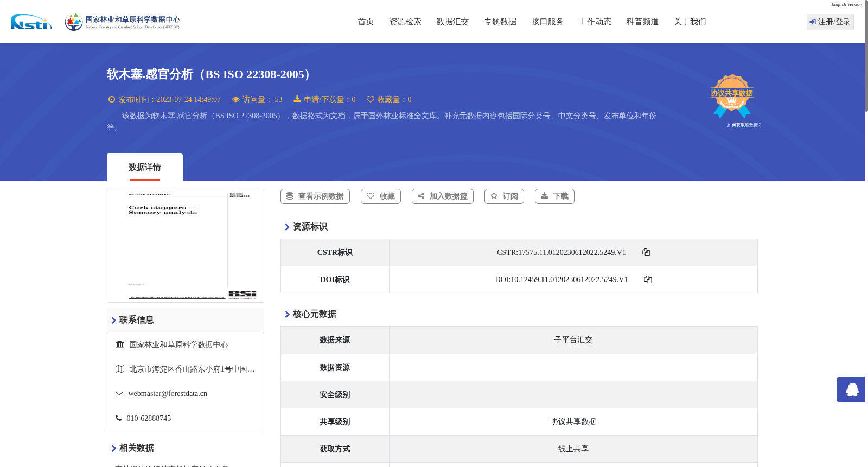Open 关于我们
The height and width of the screenshot is (467, 868).
pyautogui.click(x=690, y=22)
